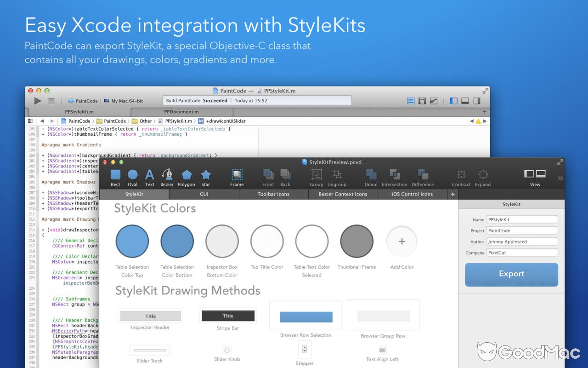Select the Table Selection Color Top swatch
The height and width of the screenshot is (368, 588).
[132, 241]
